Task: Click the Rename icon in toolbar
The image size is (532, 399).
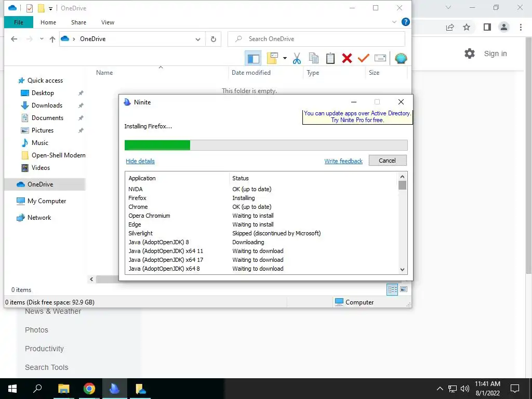Action: 380,58
